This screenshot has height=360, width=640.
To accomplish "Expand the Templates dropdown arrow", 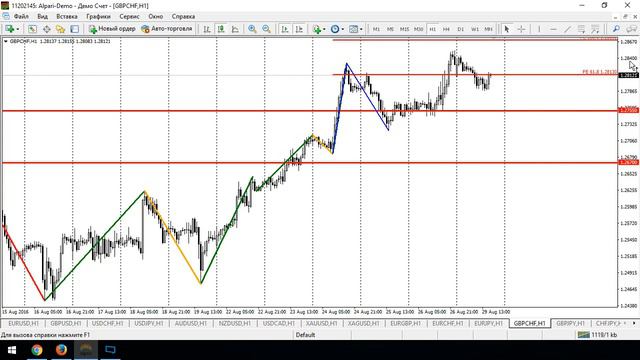I will point(361,29).
